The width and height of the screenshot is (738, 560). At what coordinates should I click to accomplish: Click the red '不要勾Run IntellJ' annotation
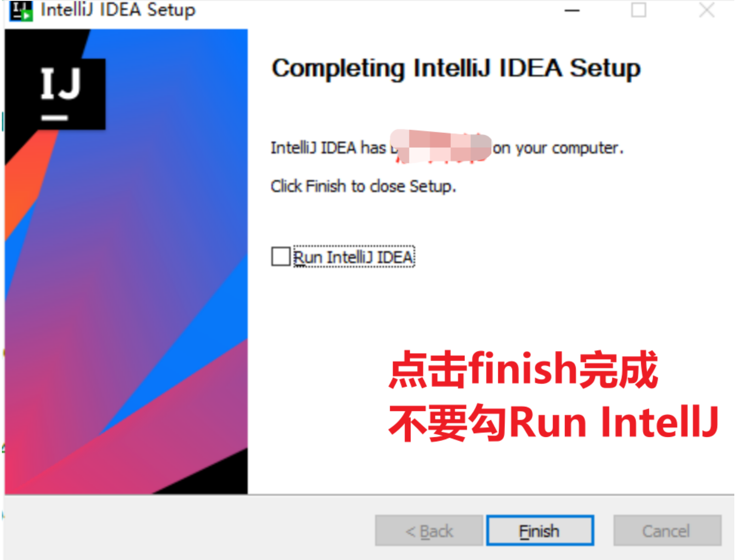pos(553,422)
